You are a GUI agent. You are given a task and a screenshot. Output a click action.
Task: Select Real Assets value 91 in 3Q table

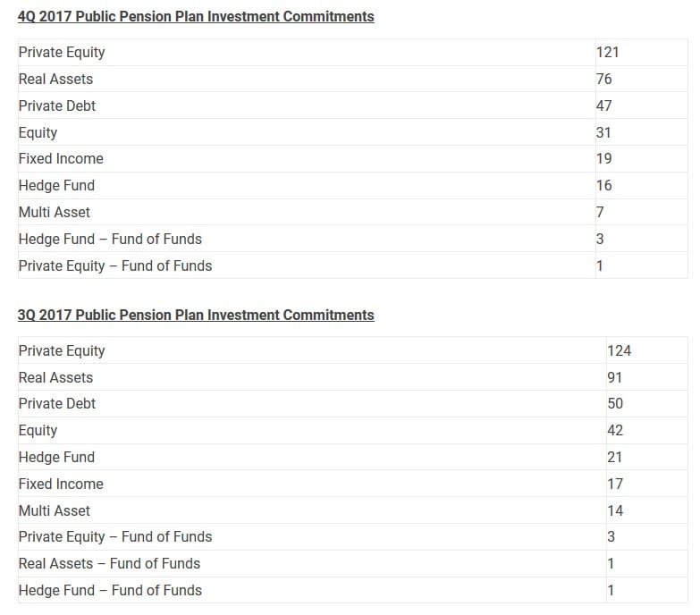click(615, 377)
